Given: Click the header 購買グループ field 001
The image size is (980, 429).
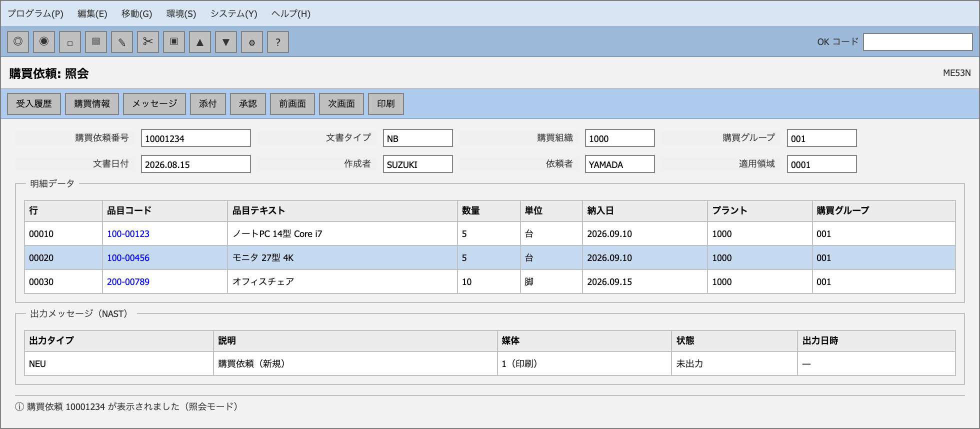Looking at the screenshot, I should click(822, 138).
